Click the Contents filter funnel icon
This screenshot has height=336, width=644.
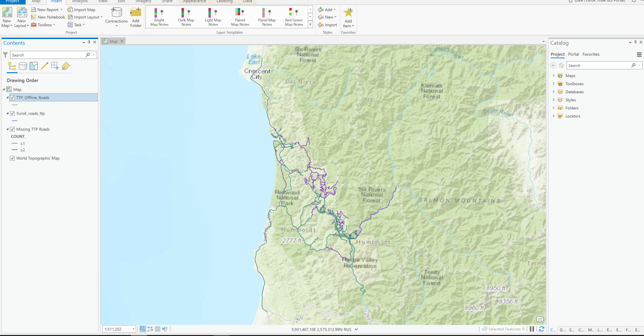5,55
